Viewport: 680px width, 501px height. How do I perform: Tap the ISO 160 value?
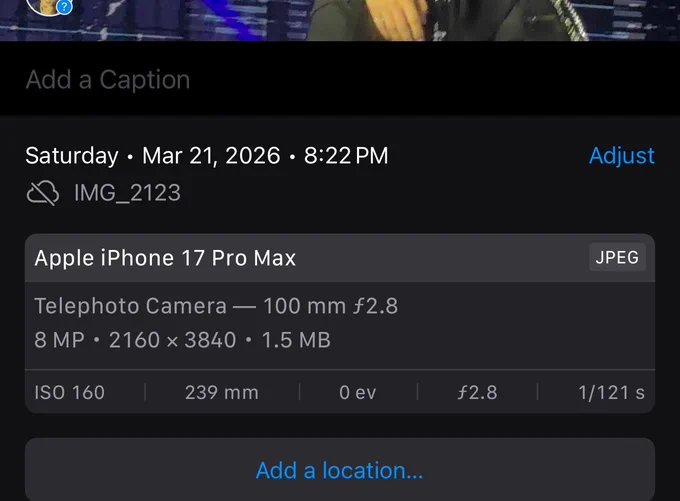[x=70, y=393]
